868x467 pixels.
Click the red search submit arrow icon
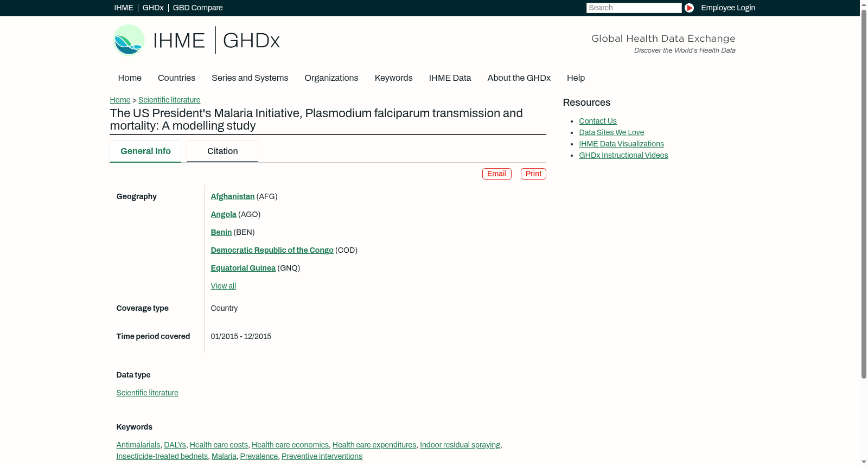coord(689,8)
